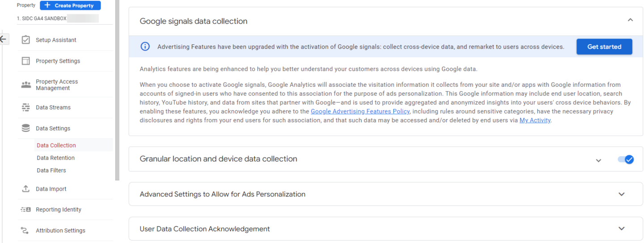644x243 pixels.
Task: Toggle Granular location and device data collection
Action: click(626, 159)
